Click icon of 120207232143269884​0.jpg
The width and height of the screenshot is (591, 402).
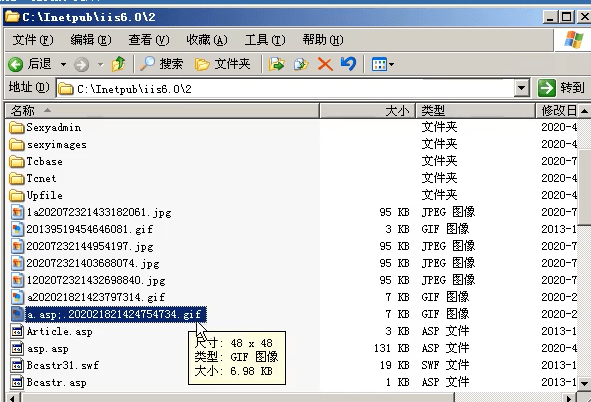point(17,280)
